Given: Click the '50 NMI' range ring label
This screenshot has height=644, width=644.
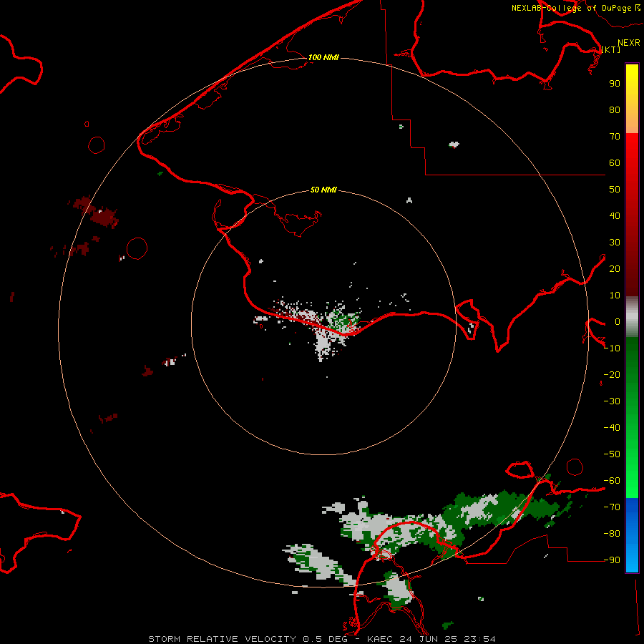Looking at the screenshot, I should coord(323,190).
